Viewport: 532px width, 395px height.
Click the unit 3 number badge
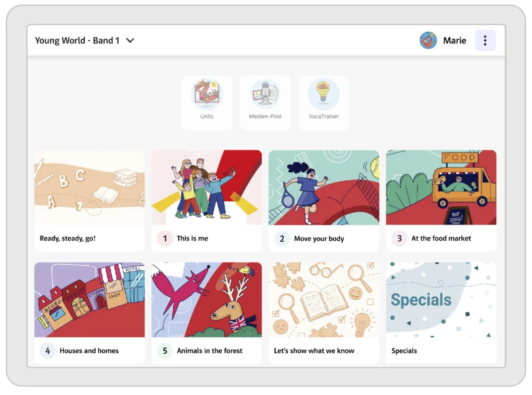click(399, 239)
